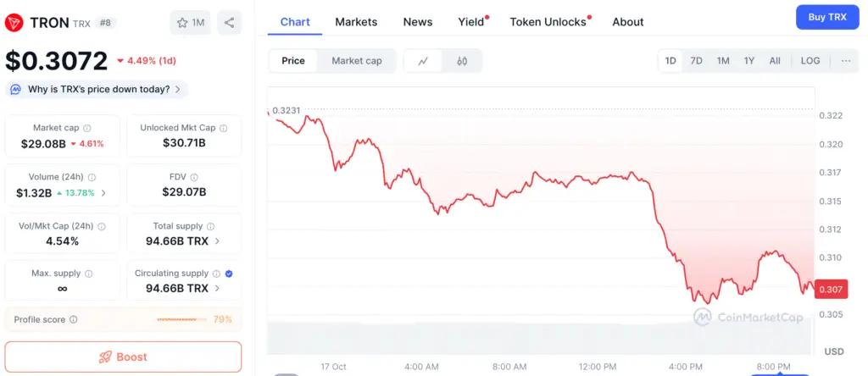Toggle chart to Price view
This screenshot has height=376, width=868.
coord(293,61)
